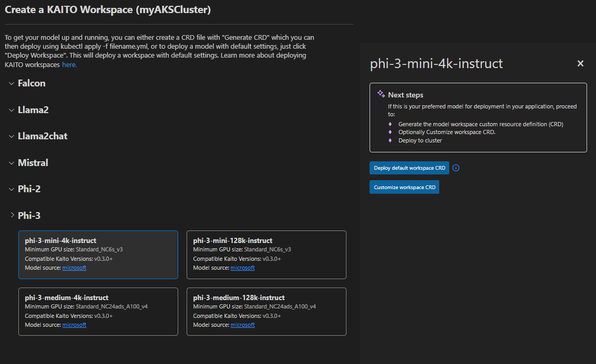Select the phi-3-mini-4k-instruct model card
Screen dimensions: 596x364
tap(98, 255)
